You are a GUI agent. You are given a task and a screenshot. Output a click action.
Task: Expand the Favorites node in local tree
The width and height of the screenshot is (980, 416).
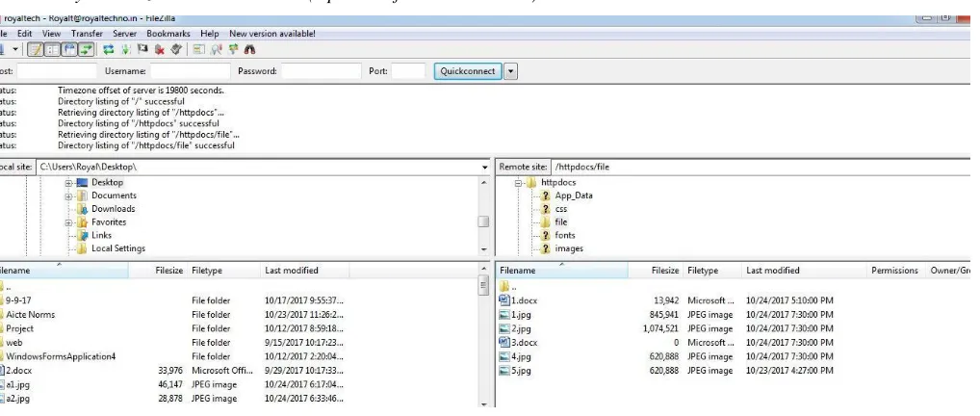click(68, 222)
